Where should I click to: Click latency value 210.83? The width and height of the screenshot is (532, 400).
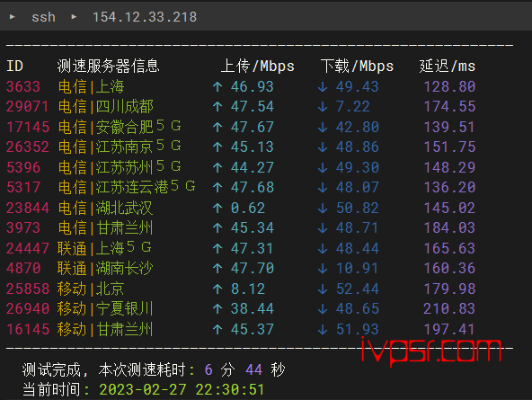pos(449,308)
